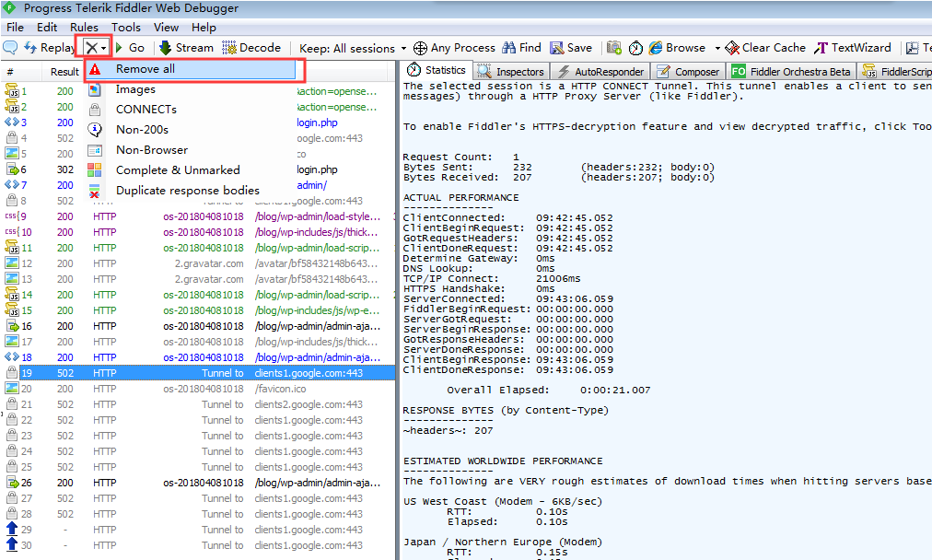Click the camera screenshot toolbar icon

[614, 48]
